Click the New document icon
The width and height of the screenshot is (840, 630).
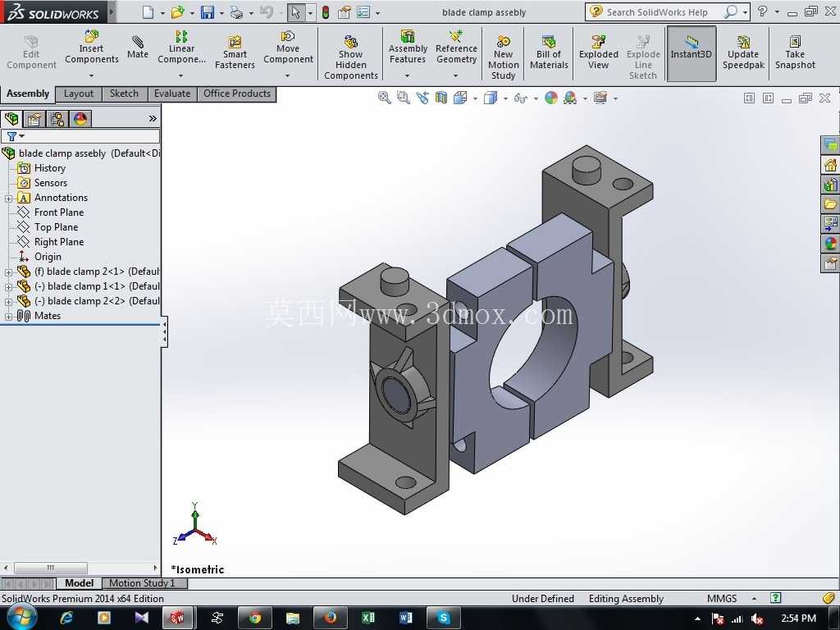(x=148, y=12)
